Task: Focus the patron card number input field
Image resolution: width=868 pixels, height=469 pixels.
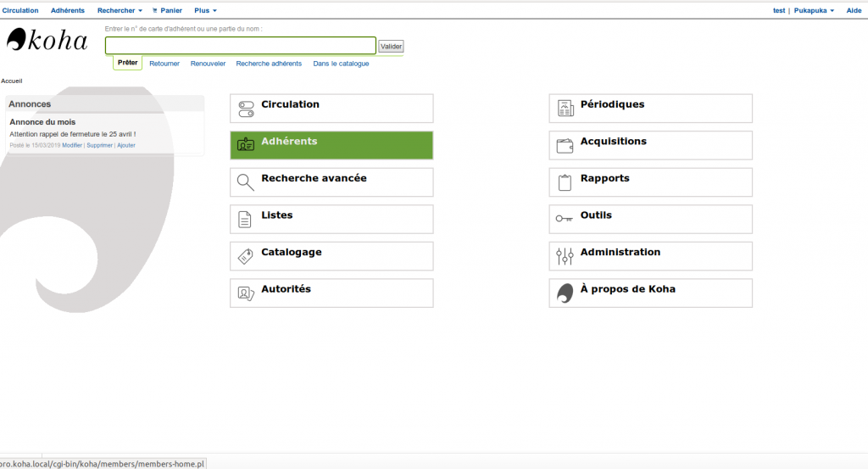Action: 240,46
